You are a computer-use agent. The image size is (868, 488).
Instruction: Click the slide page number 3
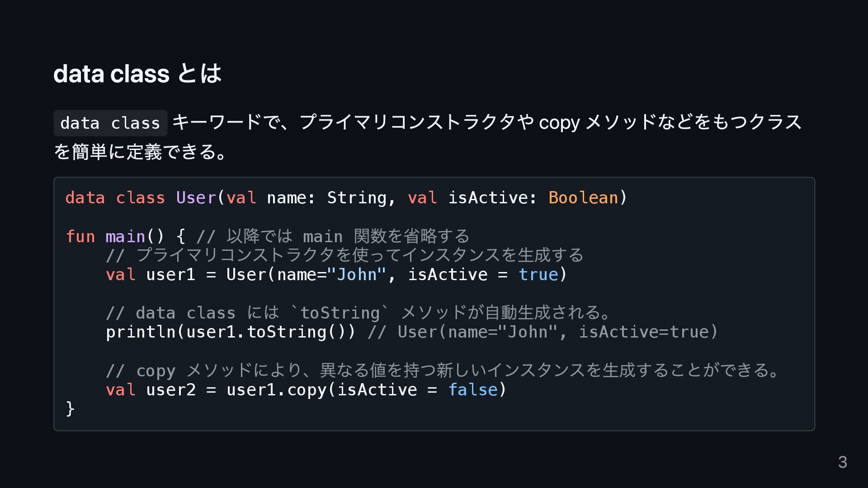(842, 462)
